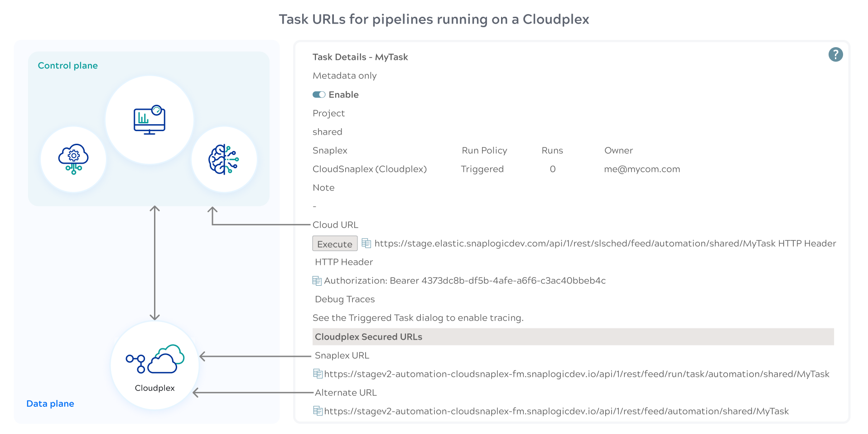Select the CloudSnaplex (Cloudplex) Snaplex entry
Image resolution: width=868 pixels, height=434 pixels.
click(369, 169)
